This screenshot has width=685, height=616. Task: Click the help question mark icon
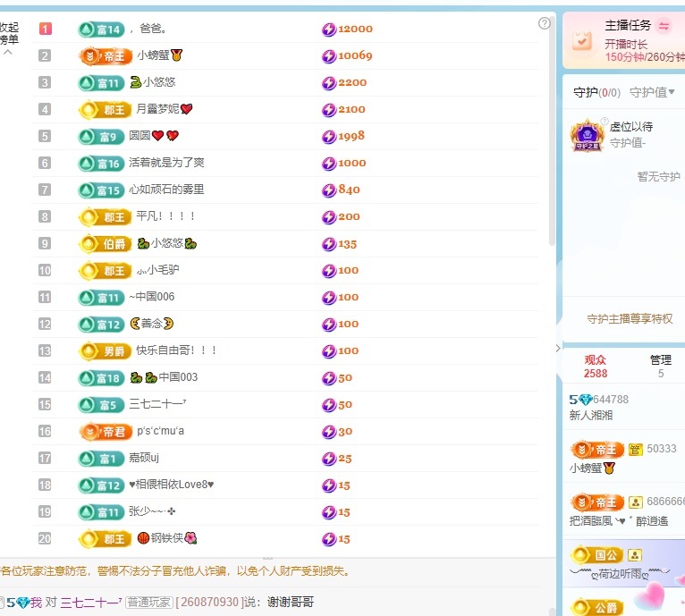coord(545,23)
